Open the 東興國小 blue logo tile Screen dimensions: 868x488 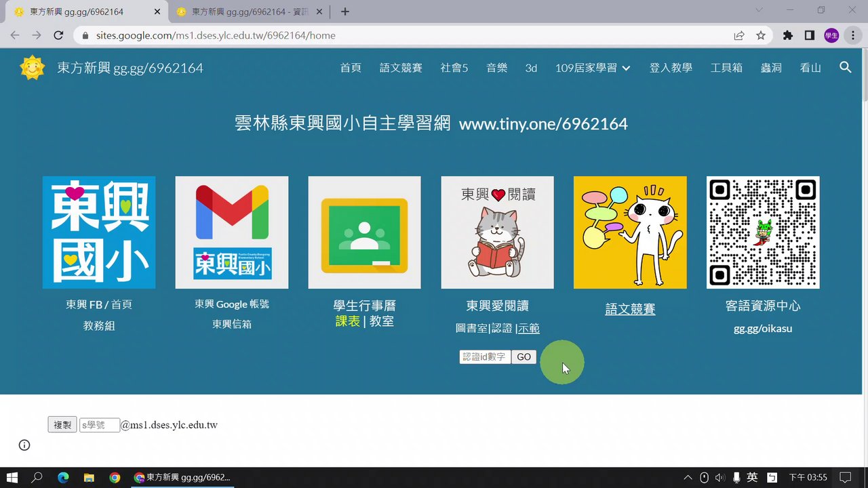pyautogui.click(x=99, y=232)
